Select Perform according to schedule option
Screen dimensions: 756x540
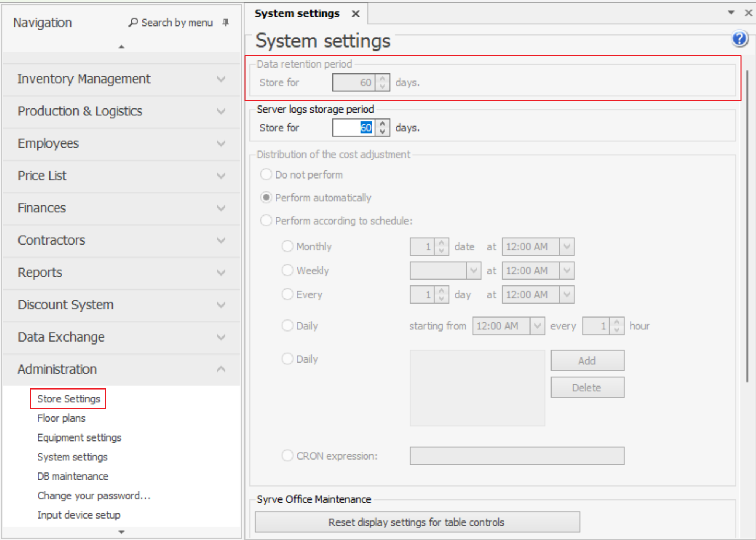tap(266, 221)
